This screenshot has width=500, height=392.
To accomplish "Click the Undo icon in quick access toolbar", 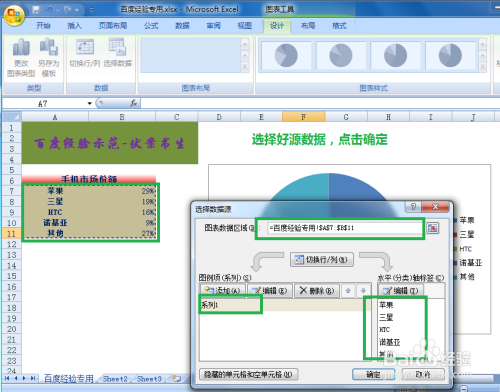I will pos(49,10).
